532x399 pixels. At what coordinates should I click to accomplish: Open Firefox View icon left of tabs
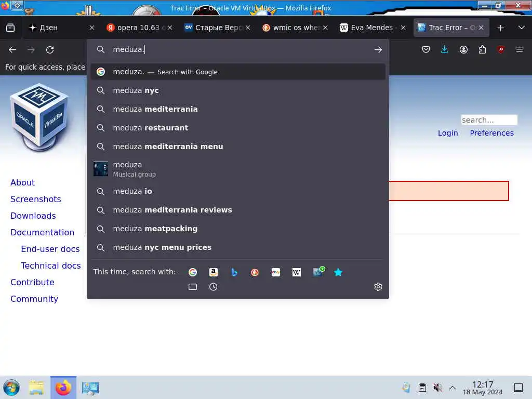coord(10,28)
